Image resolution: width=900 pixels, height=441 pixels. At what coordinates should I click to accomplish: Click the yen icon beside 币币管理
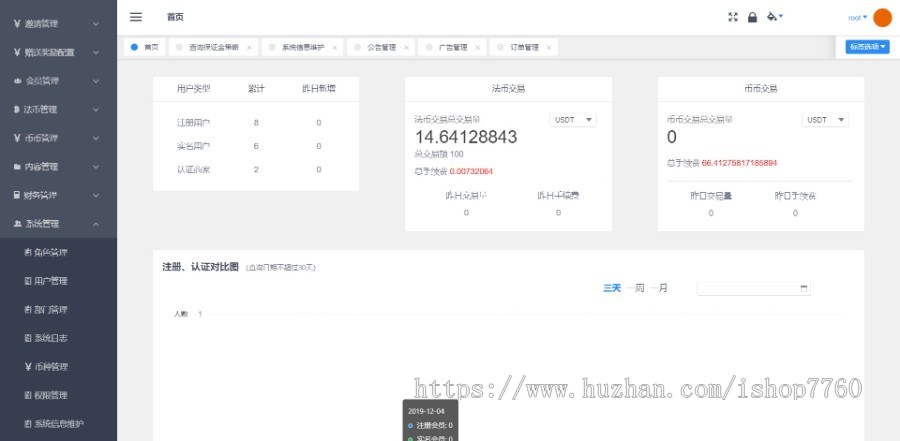point(17,138)
